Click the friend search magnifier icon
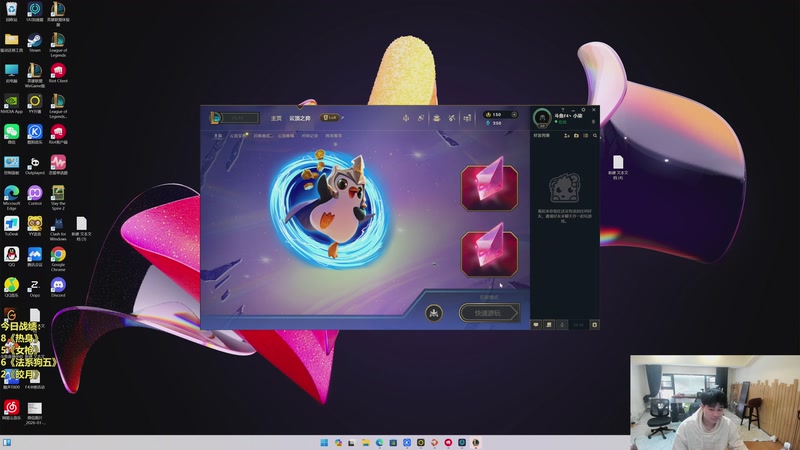This screenshot has height=450, width=800. click(x=595, y=136)
